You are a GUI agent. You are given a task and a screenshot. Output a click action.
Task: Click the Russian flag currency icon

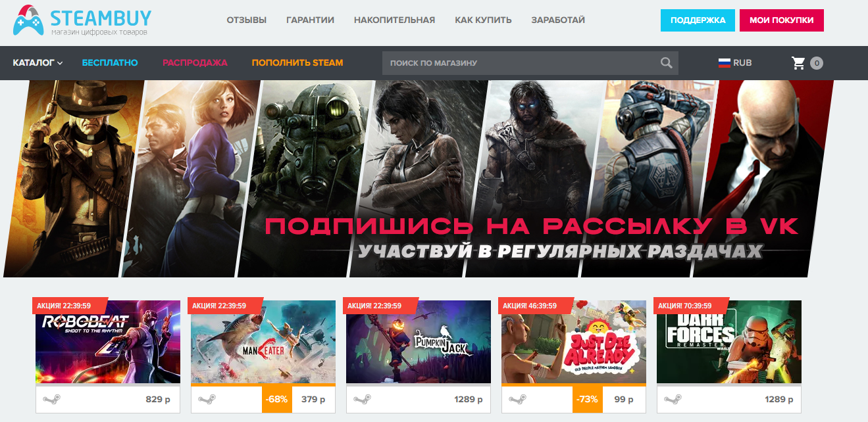pos(725,63)
